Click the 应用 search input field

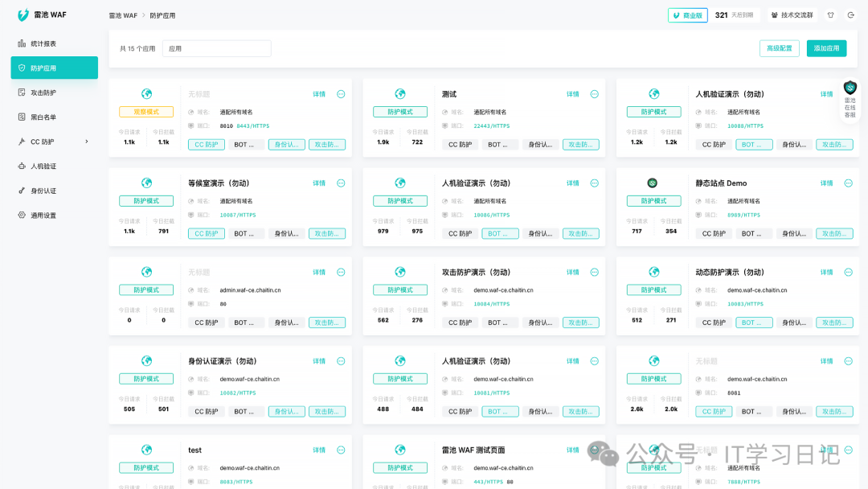[x=217, y=48]
